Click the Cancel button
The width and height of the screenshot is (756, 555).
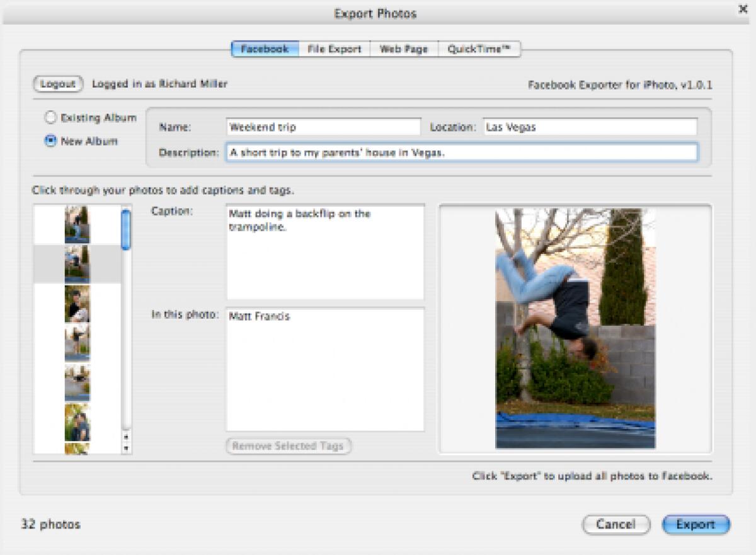(616, 525)
